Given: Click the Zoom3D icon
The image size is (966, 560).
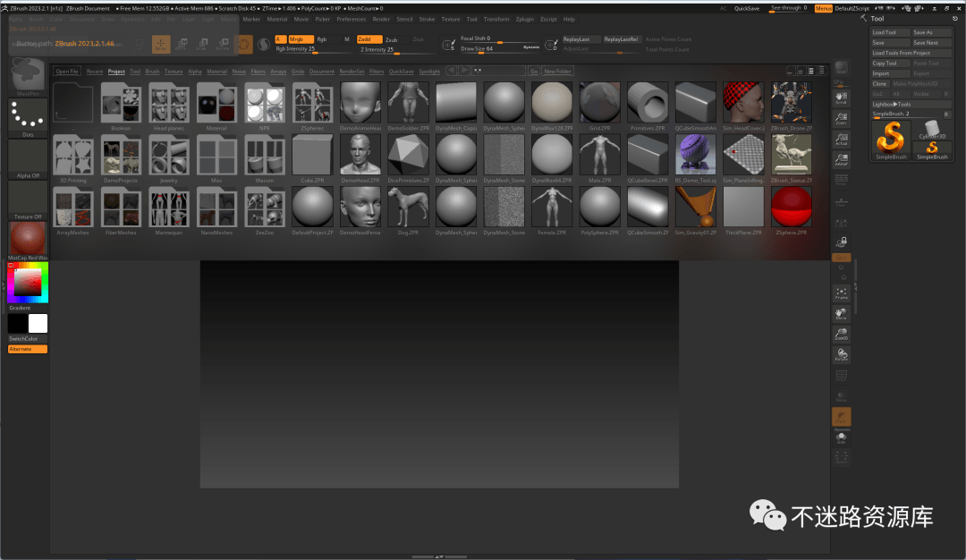Looking at the screenshot, I should (x=841, y=334).
